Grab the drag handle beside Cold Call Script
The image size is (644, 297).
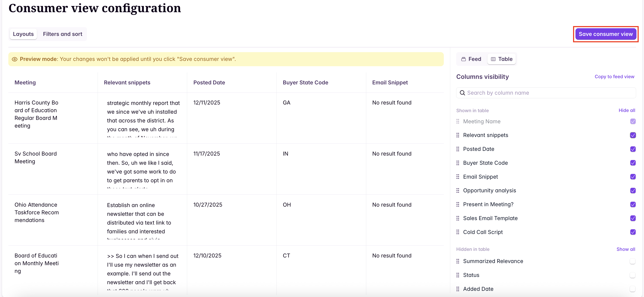458,232
